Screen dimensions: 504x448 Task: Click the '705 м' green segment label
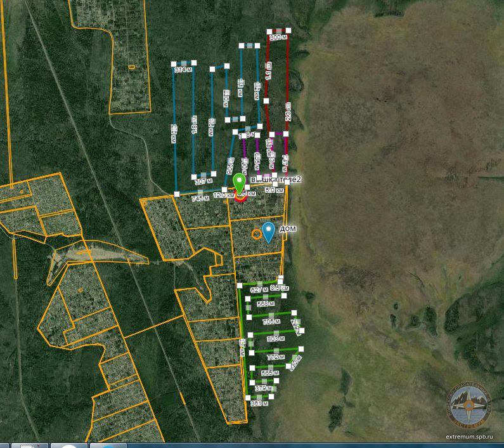tap(271, 322)
